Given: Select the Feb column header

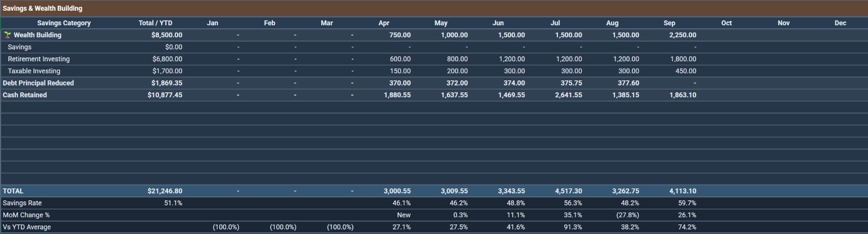Looking at the screenshot, I should pyautogui.click(x=269, y=23).
